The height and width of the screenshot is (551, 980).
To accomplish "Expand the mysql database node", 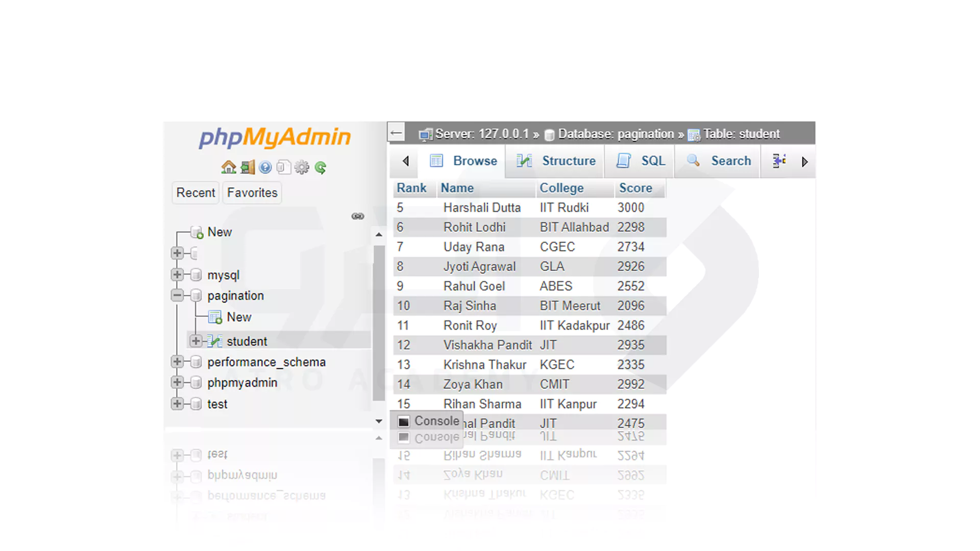I will 177,274.
